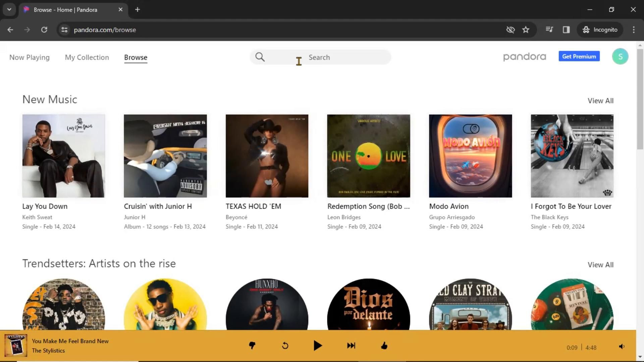Viewport: 644px width, 362px height.
Task: Open the Modo Avion cover art
Action: point(471,156)
